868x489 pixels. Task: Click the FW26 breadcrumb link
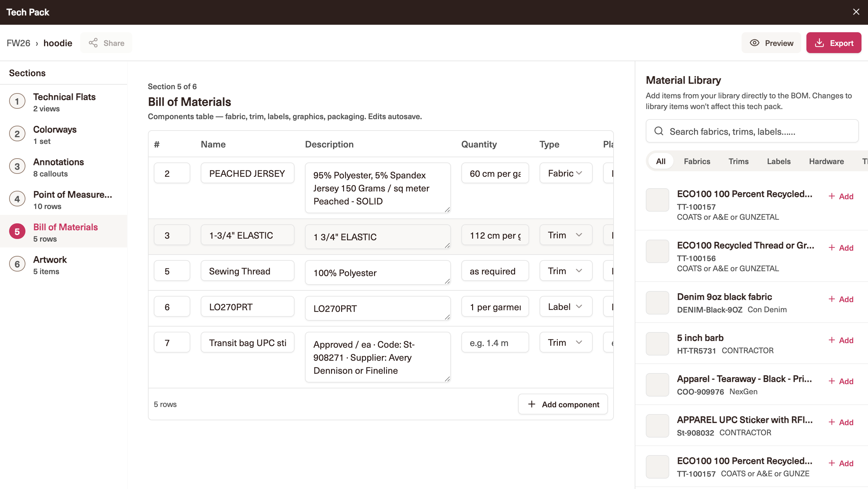tap(19, 43)
